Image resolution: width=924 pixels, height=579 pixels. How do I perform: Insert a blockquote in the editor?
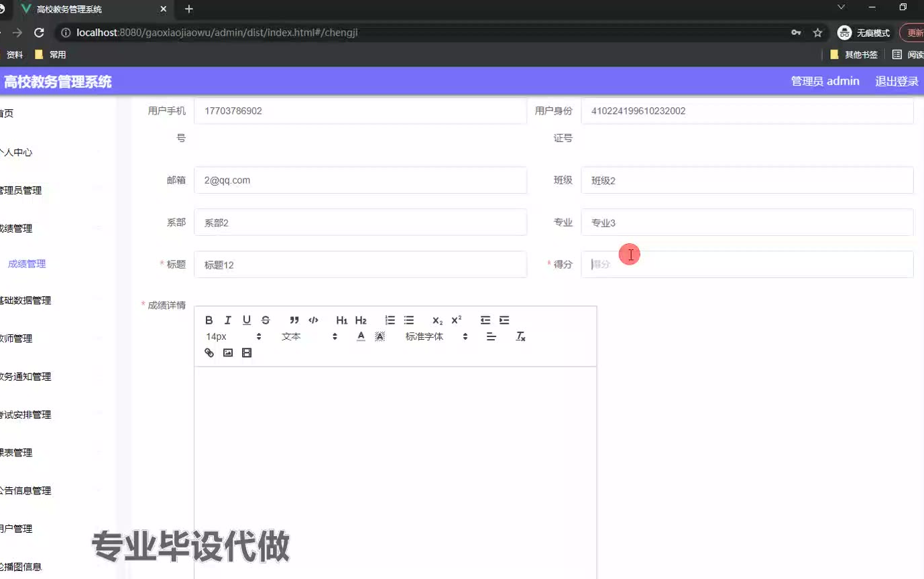[294, 320]
